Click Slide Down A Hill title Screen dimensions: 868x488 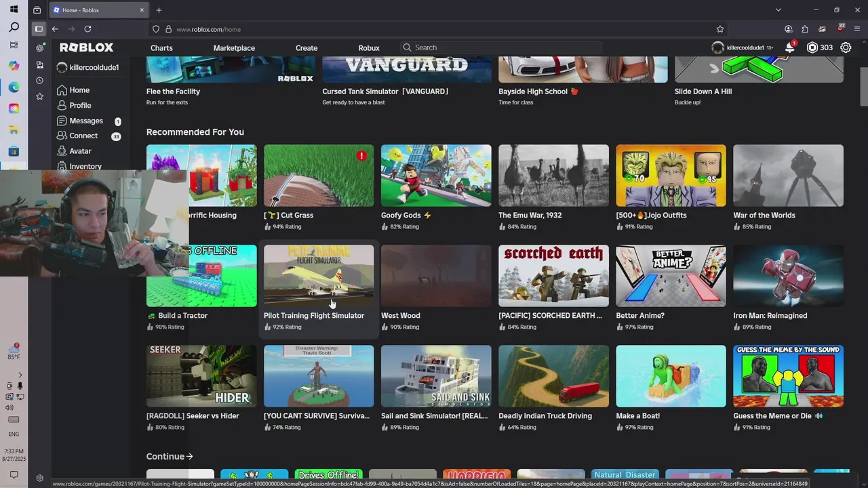(703, 91)
